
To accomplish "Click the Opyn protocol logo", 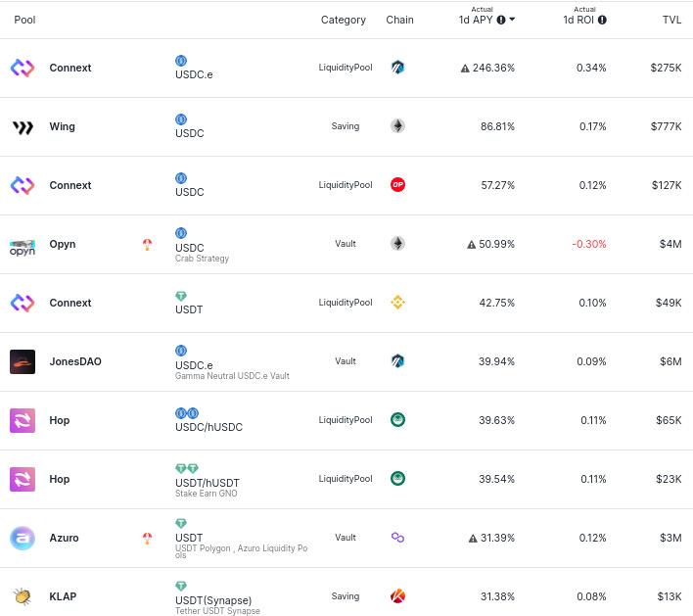I will point(23,245).
